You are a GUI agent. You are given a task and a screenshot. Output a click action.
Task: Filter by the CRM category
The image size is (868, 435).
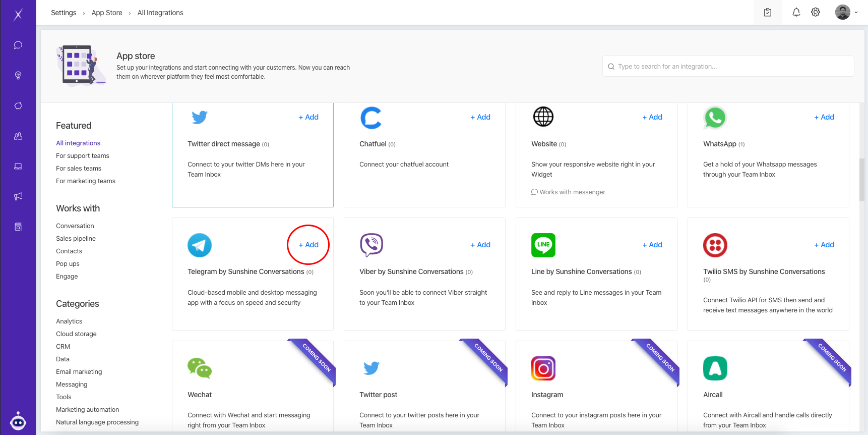(x=63, y=347)
